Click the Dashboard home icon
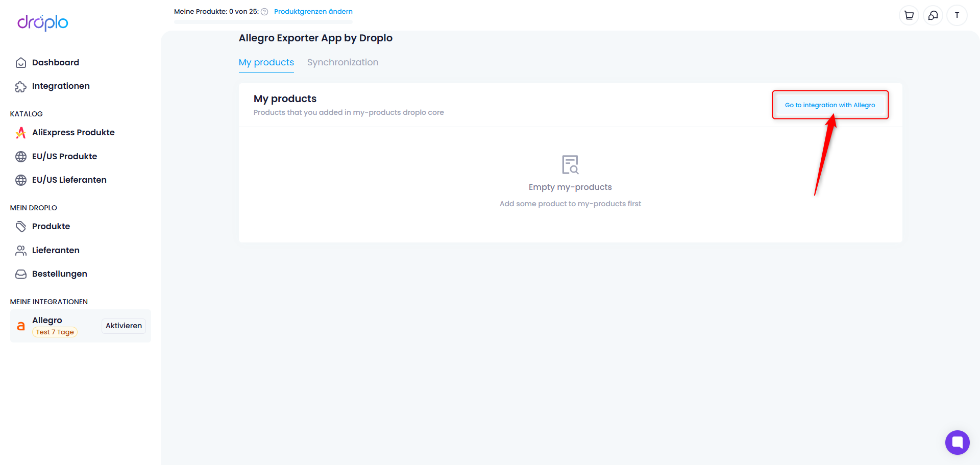This screenshot has width=980, height=465. click(21, 63)
